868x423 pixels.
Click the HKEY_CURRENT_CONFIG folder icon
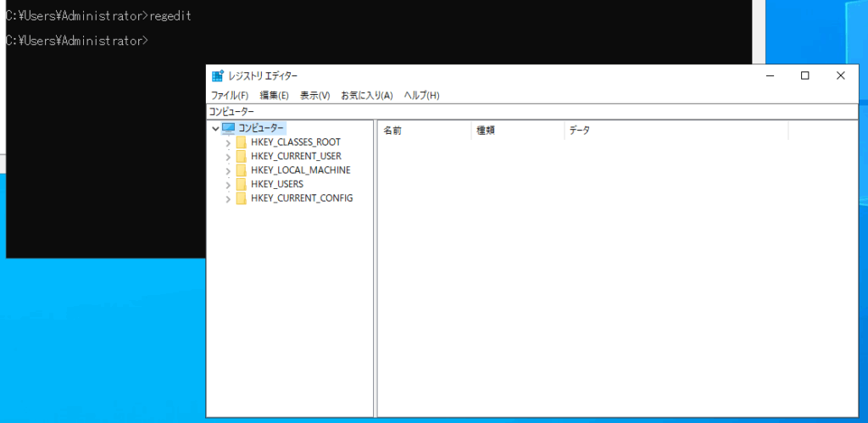pos(242,198)
